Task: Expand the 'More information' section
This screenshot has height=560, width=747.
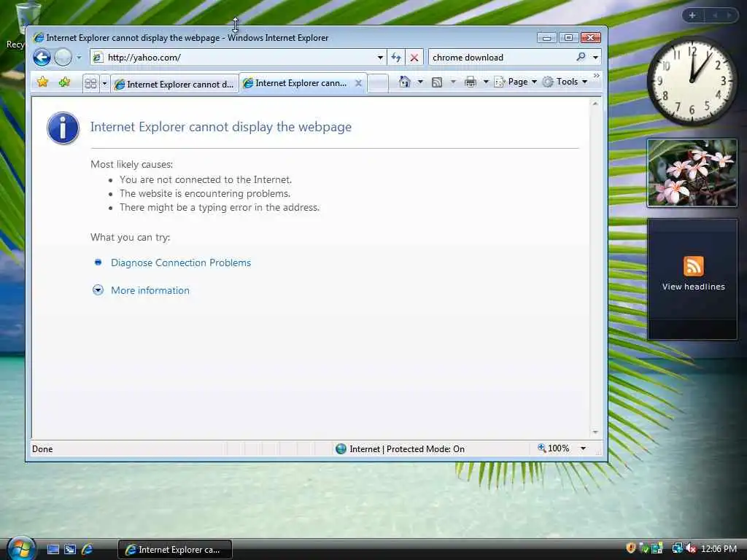Action: 150,290
